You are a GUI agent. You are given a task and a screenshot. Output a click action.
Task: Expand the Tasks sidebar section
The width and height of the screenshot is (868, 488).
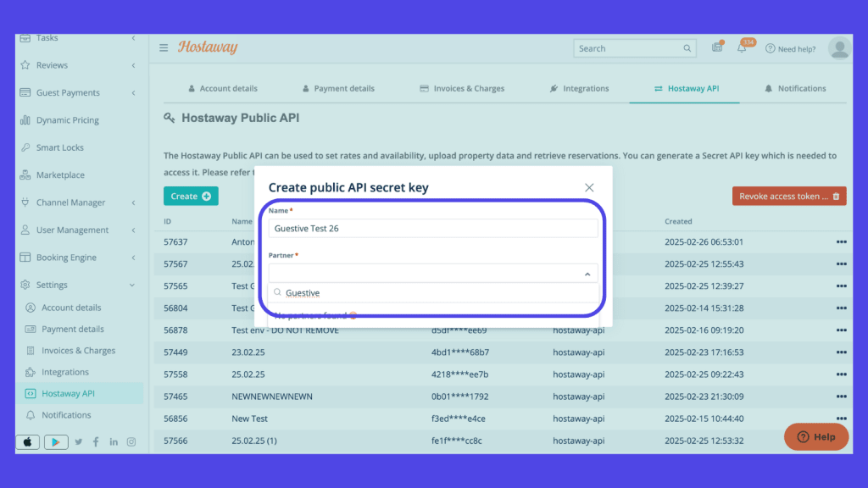tap(133, 38)
